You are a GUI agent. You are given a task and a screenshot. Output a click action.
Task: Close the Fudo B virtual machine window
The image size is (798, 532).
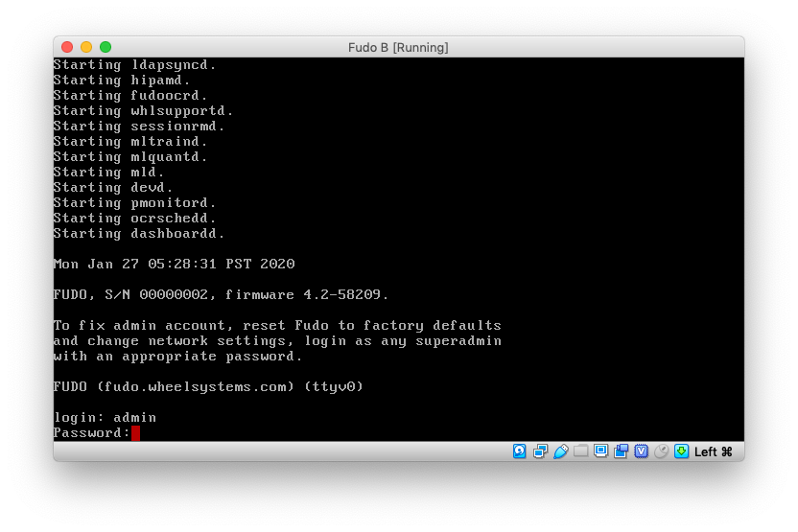(67, 47)
